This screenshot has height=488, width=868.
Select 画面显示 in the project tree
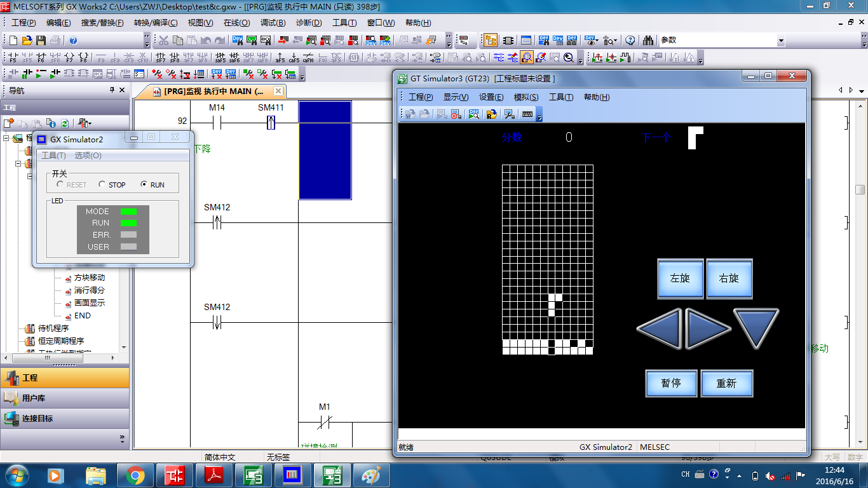tap(89, 303)
